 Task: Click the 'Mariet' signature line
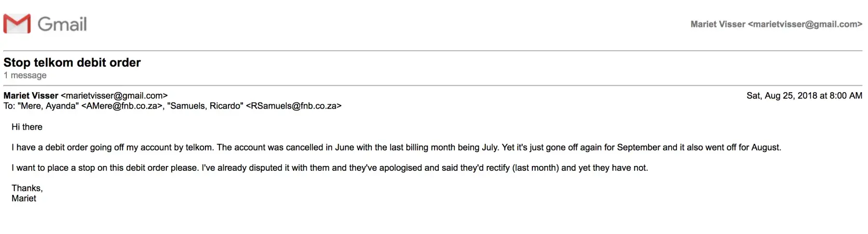click(x=24, y=198)
